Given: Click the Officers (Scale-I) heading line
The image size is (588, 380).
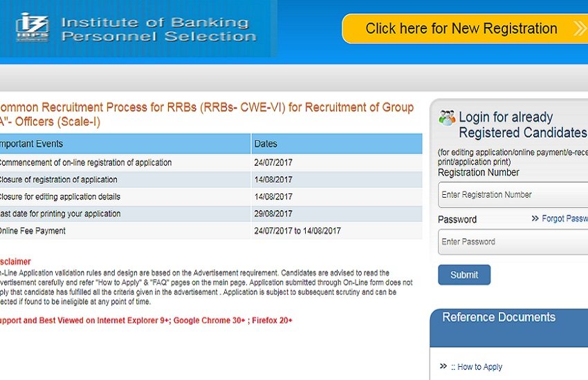Looking at the screenshot, I should point(50,122).
